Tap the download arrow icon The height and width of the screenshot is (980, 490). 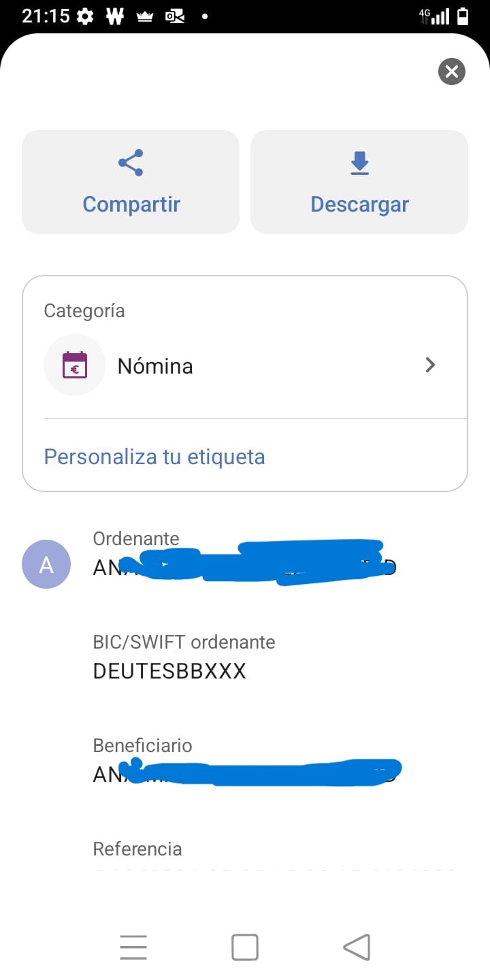coord(359,163)
